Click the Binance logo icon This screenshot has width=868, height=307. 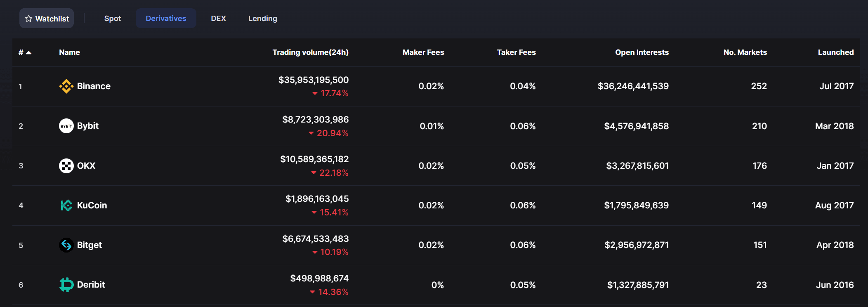(x=66, y=86)
